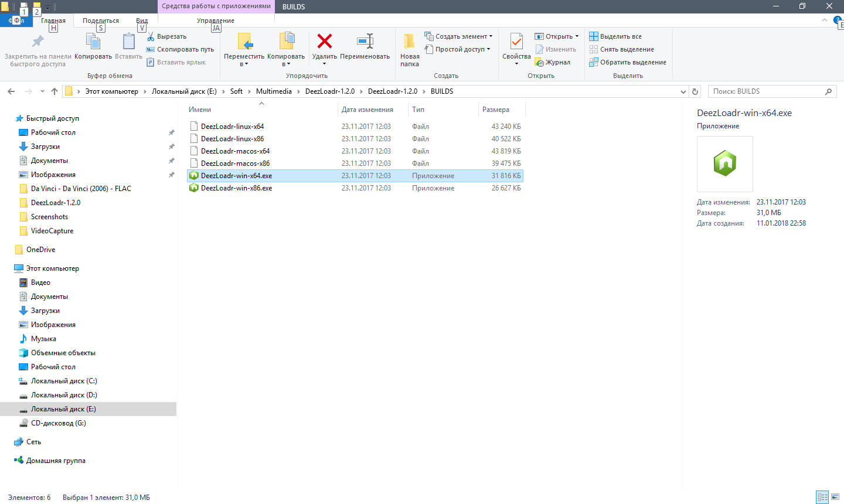844x504 pixels.
Task: Click Снять выделение command
Action: tap(622, 49)
